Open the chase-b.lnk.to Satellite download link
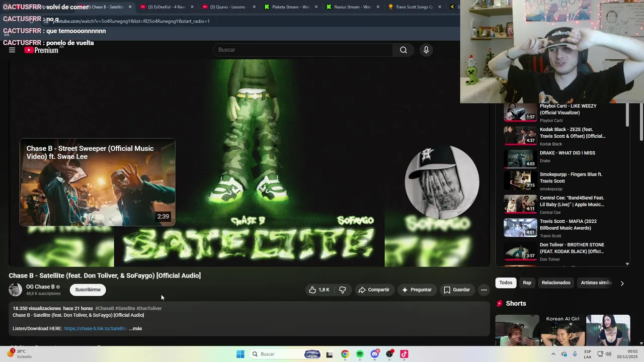Viewport: 644px width, 362px height. click(96, 328)
